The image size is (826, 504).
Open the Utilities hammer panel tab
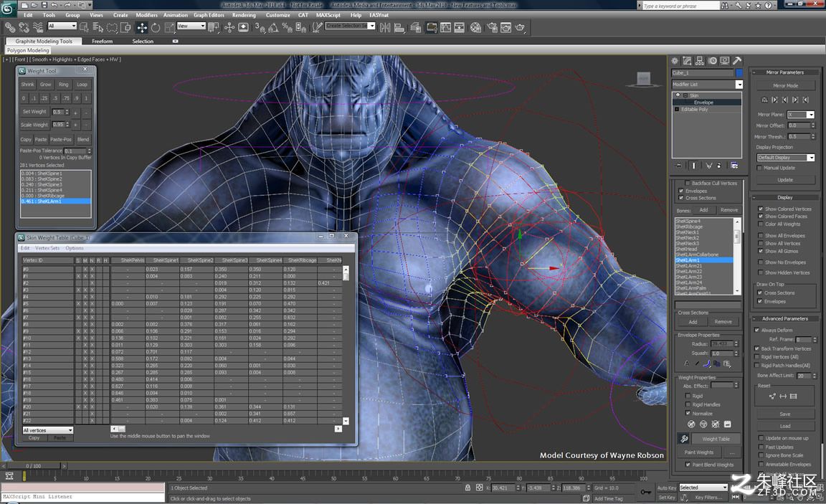pyautogui.click(x=737, y=60)
